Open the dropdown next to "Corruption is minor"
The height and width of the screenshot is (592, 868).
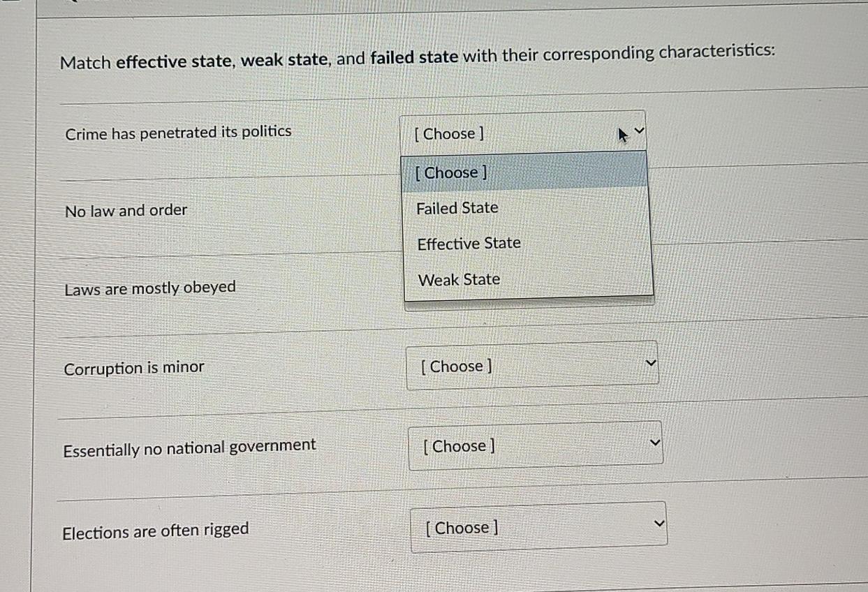532,365
